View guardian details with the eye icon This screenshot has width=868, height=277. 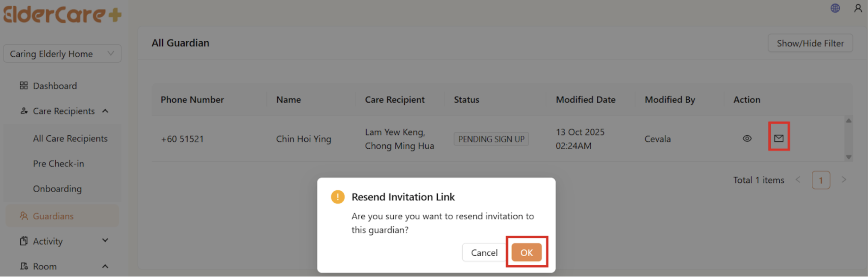tap(747, 138)
